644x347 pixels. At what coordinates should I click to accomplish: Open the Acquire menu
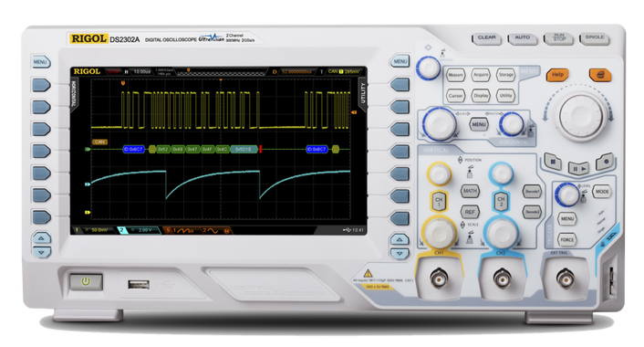[x=481, y=75]
